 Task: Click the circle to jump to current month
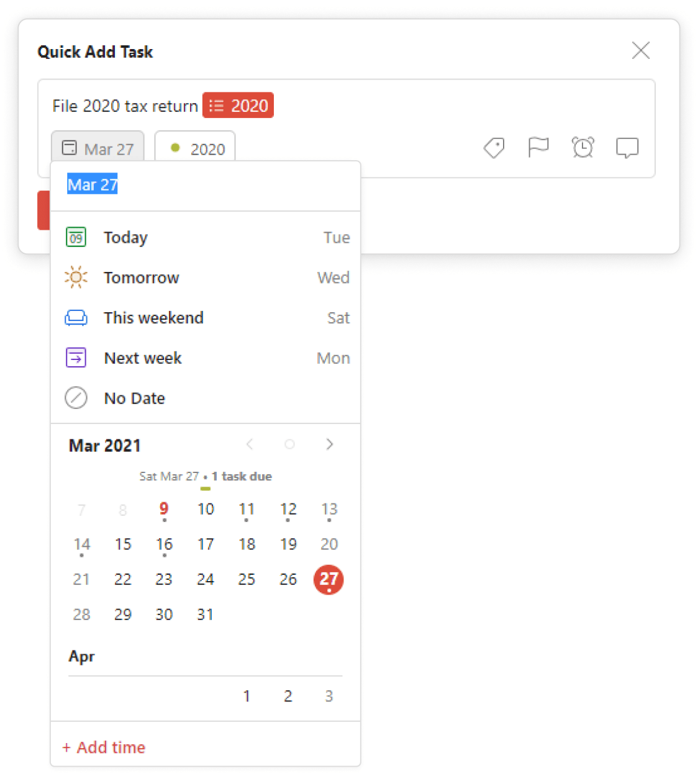click(289, 444)
